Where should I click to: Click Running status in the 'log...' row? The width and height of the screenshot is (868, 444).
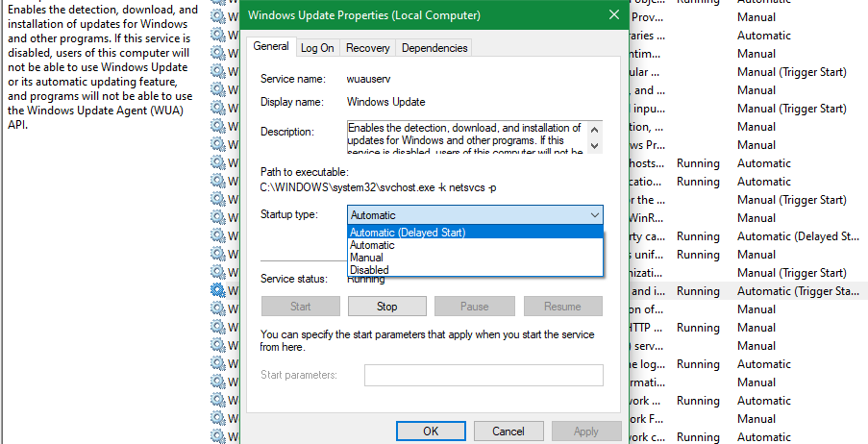point(698,364)
